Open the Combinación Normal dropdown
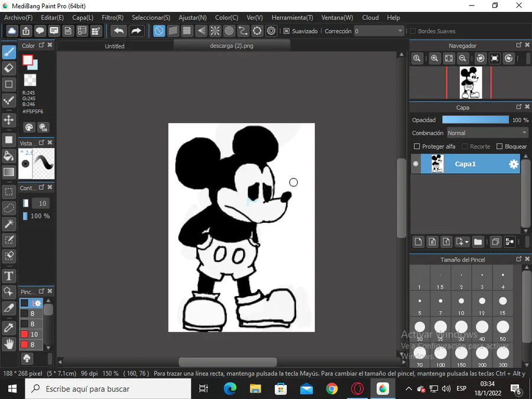 [487, 133]
